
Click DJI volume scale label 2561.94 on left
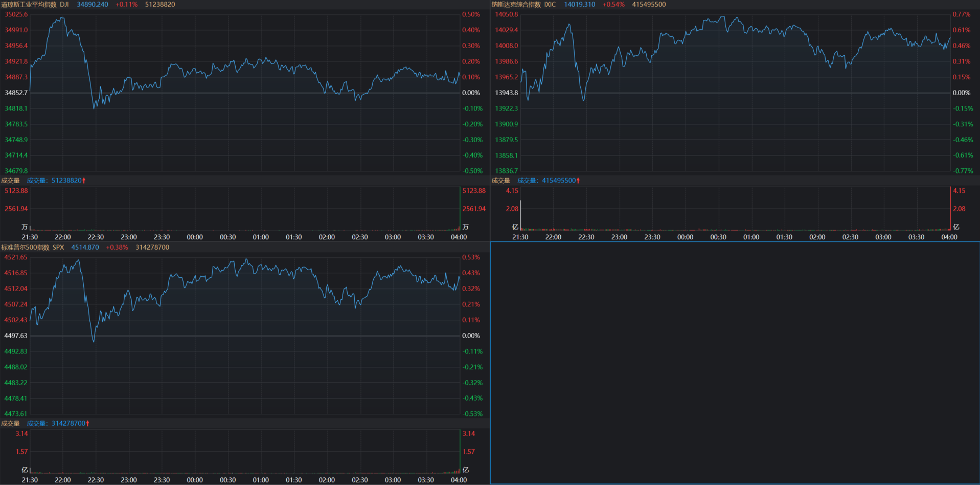tap(16, 209)
